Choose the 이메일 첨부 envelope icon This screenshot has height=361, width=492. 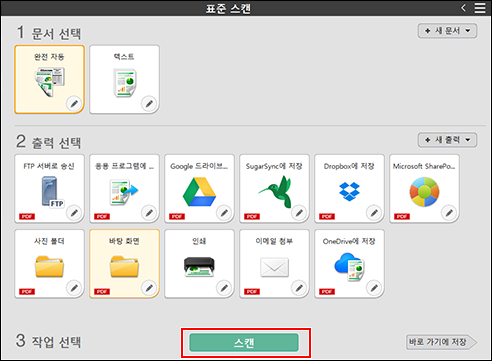pos(274,267)
